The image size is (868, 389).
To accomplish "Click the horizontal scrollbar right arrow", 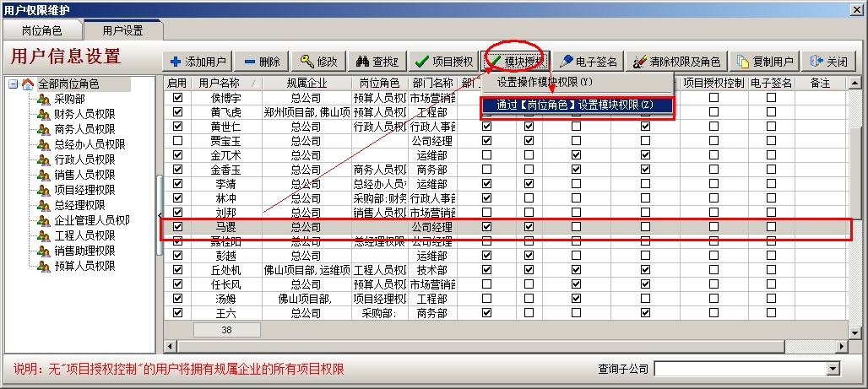I will click(x=845, y=347).
